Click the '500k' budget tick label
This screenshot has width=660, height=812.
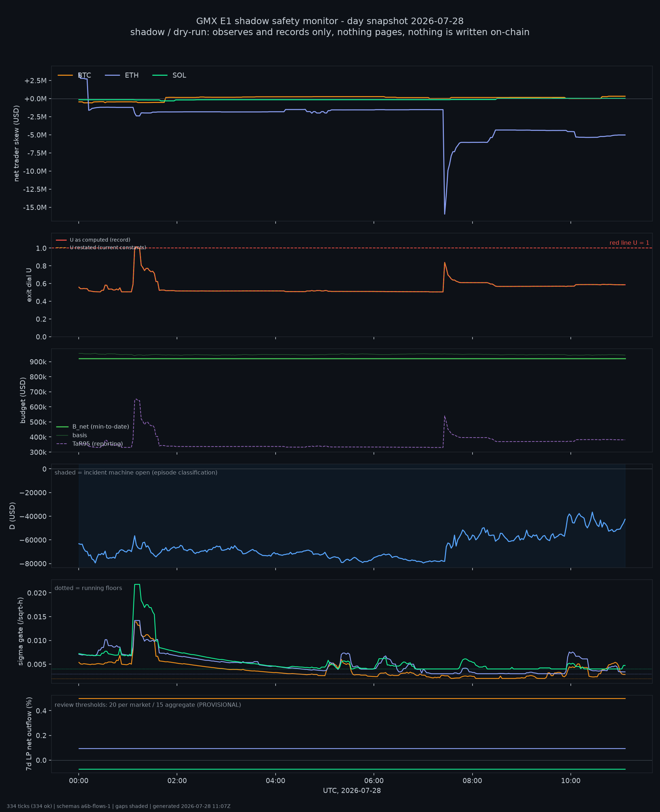click(38, 422)
